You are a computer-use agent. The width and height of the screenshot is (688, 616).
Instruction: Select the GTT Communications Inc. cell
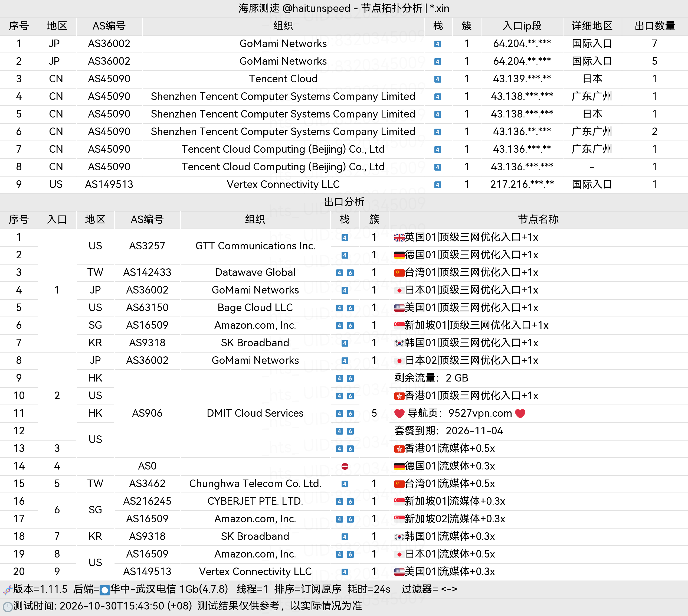[x=255, y=246]
